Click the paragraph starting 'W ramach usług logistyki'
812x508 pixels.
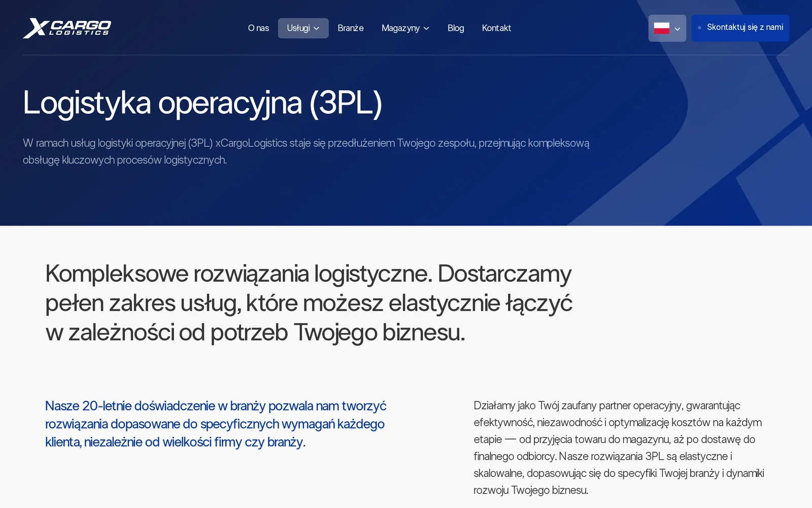pyautogui.click(x=306, y=151)
